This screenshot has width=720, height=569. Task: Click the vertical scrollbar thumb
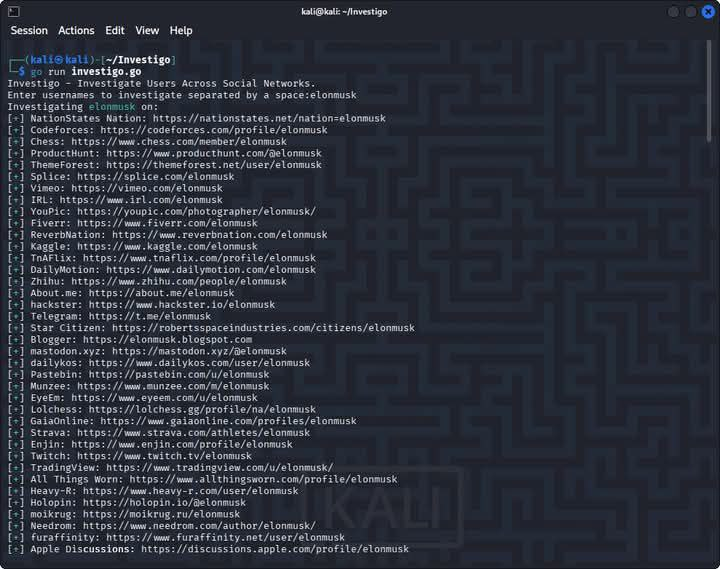pos(709,90)
